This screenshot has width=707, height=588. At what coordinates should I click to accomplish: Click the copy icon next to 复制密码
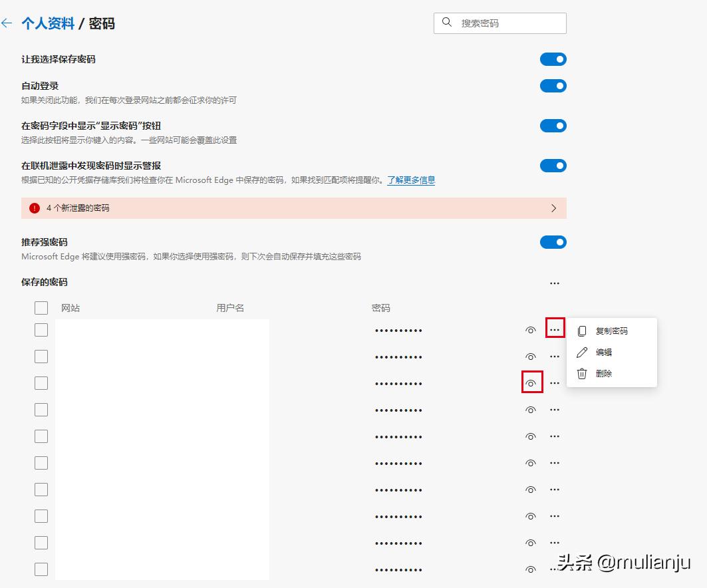(581, 330)
